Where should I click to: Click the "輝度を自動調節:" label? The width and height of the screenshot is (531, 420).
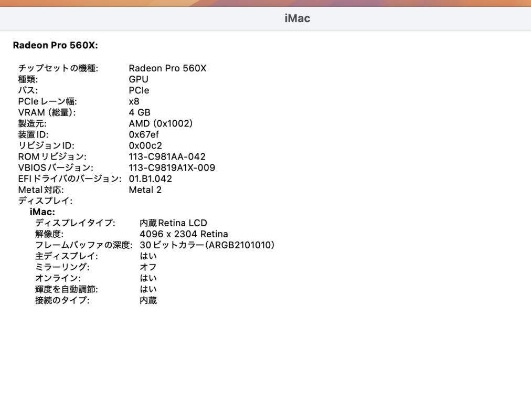pyautogui.click(x=66, y=289)
